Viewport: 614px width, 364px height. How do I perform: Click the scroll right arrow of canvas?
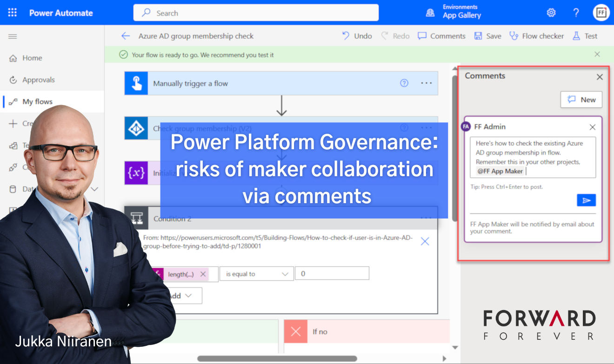point(444,359)
